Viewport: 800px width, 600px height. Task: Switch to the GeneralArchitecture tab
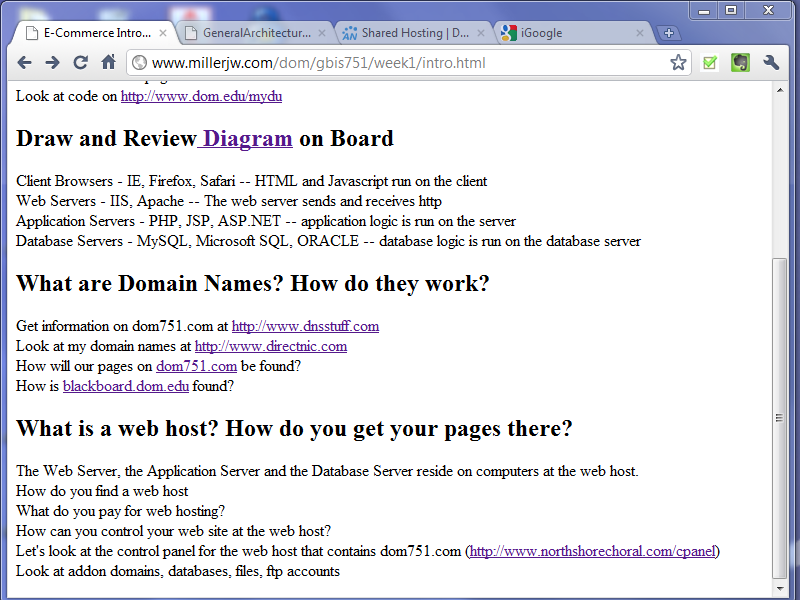click(x=256, y=33)
